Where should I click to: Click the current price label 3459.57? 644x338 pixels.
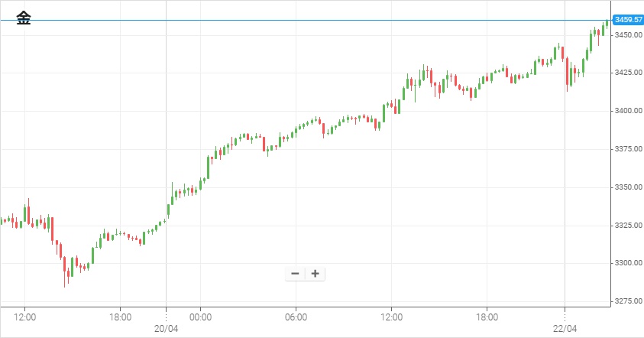(x=628, y=20)
